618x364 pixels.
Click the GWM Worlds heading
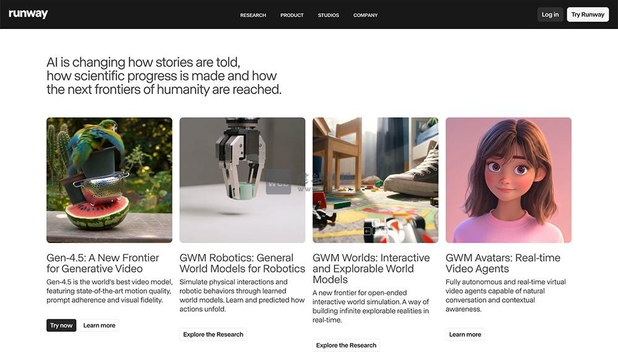coord(371,268)
